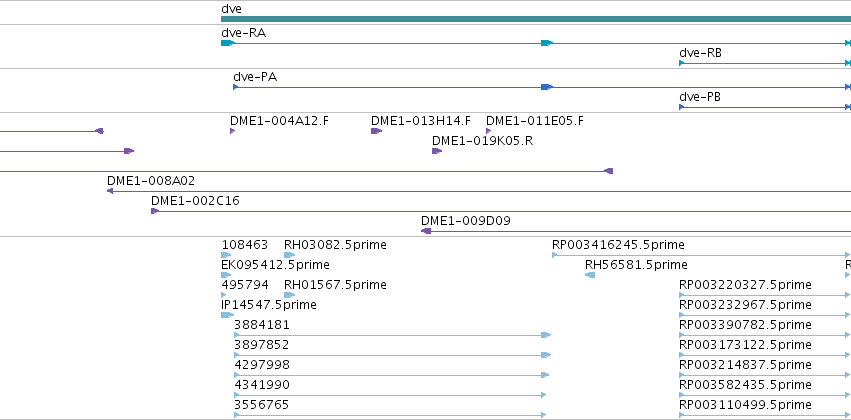This screenshot has width=851, height=420.
Task: Click the RH01567.5prime EST glyph
Action: tap(289, 295)
